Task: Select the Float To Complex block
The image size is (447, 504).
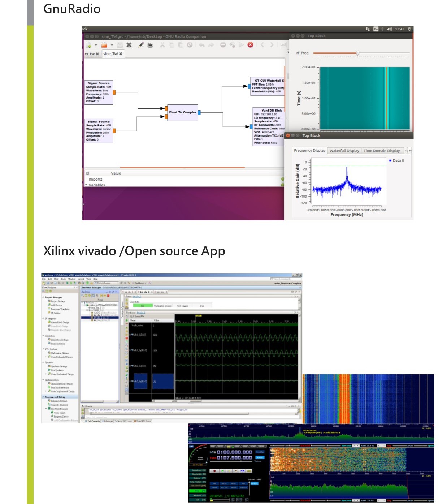Action: tap(183, 112)
